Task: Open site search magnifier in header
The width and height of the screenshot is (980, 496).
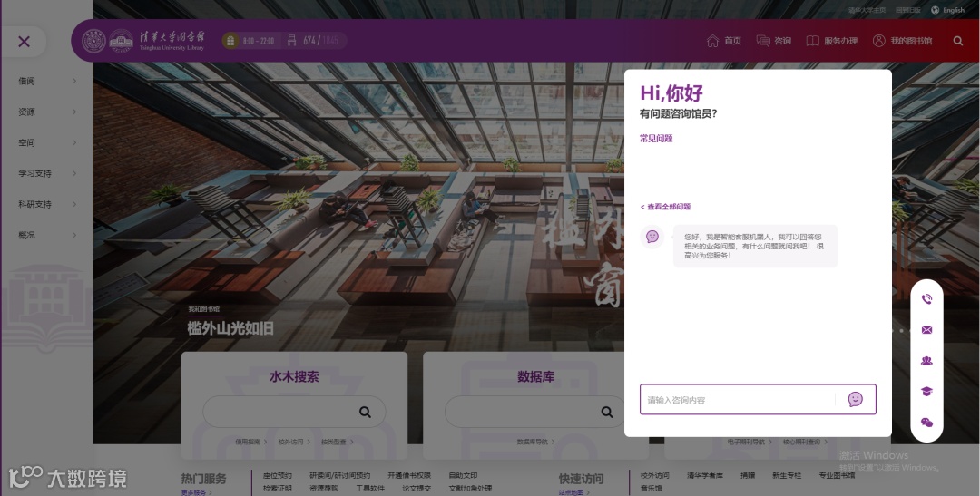Action: tap(958, 41)
